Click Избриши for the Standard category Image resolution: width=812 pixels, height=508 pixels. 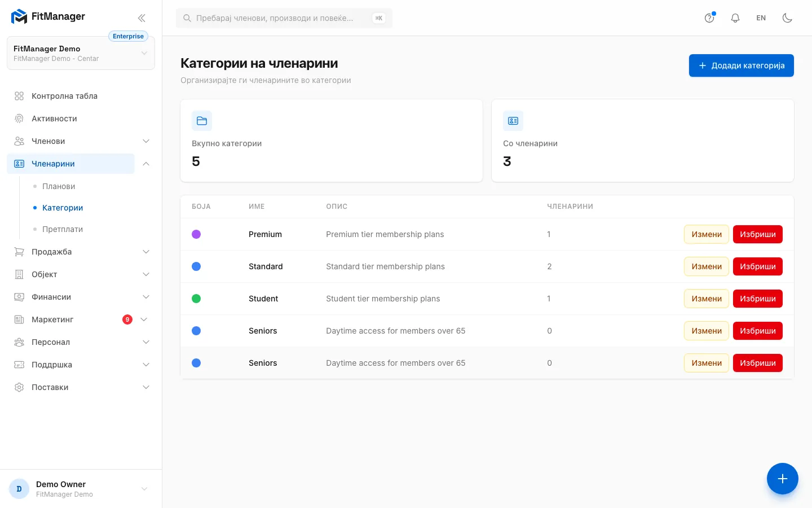(758, 266)
